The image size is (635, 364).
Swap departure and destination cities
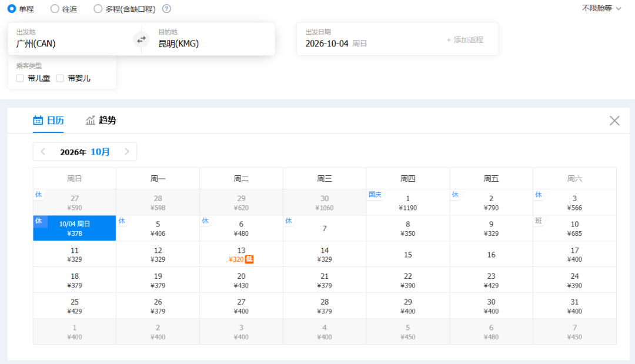click(x=141, y=39)
